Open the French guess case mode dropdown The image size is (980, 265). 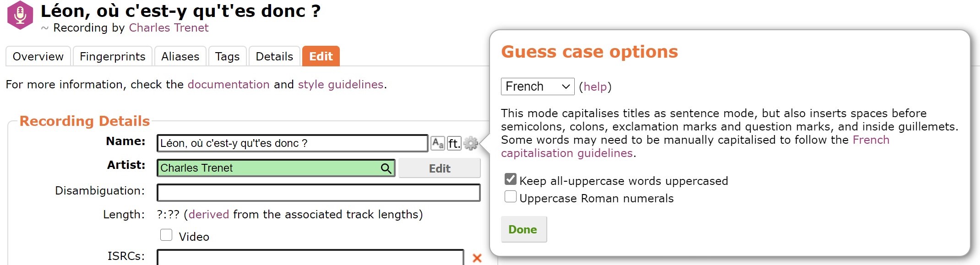pos(538,87)
